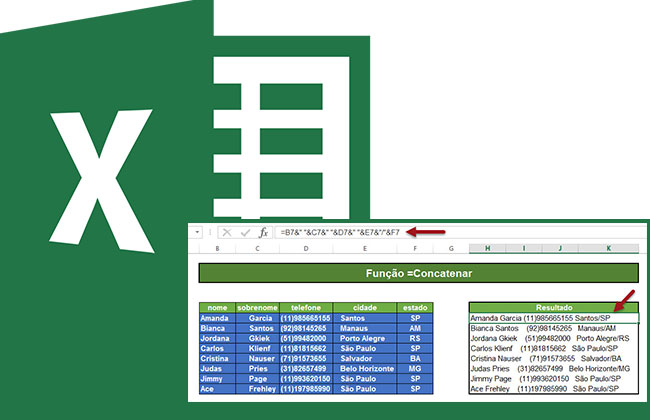This screenshot has height=420, width=650.
Task: Select result cell starting 'Cristina Nauser'
Action: coord(554,359)
